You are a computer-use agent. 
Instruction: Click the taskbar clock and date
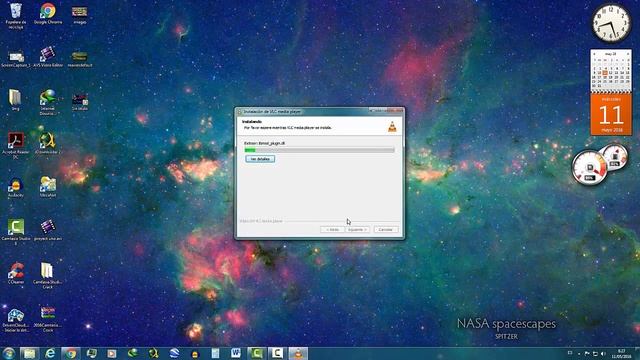pyautogui.click(x=622, y=353)
